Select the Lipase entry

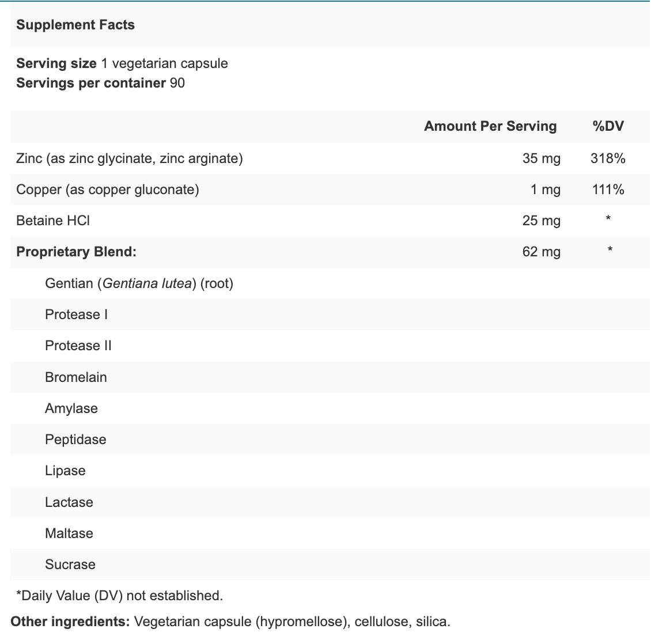coord(65,471)
